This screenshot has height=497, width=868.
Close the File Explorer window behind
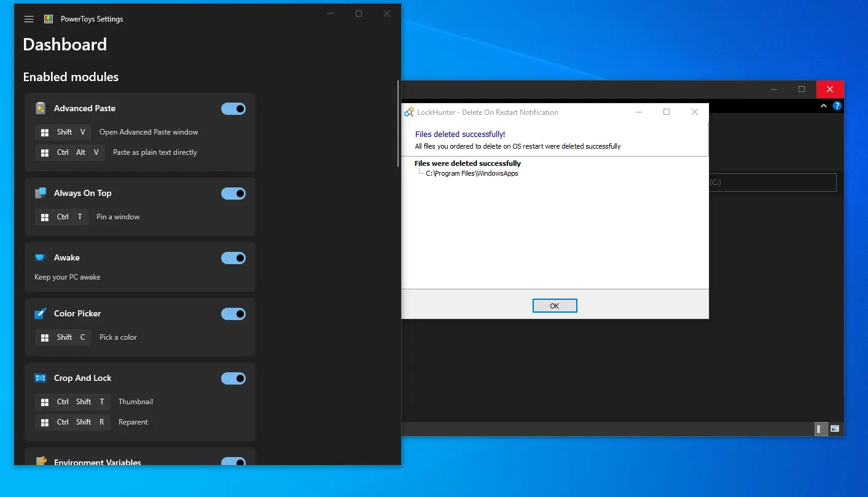[x=830, y=89]
